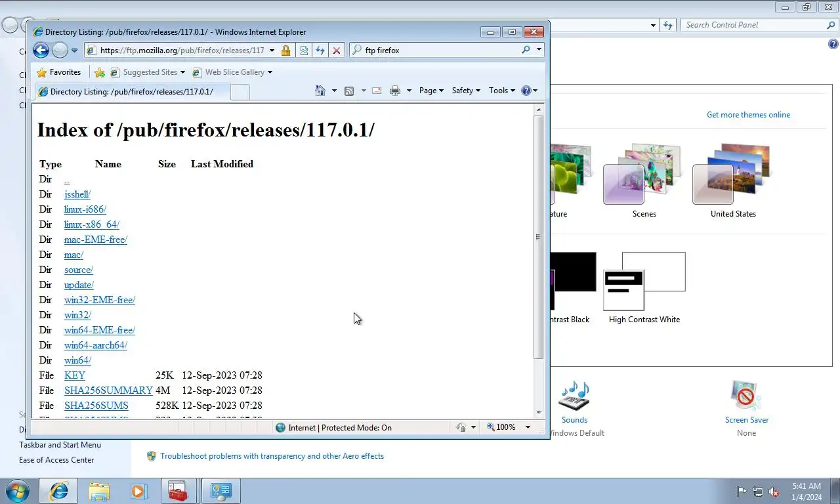Open the Safety menu
Screen dimensions: 840x504
coord(466,91)
